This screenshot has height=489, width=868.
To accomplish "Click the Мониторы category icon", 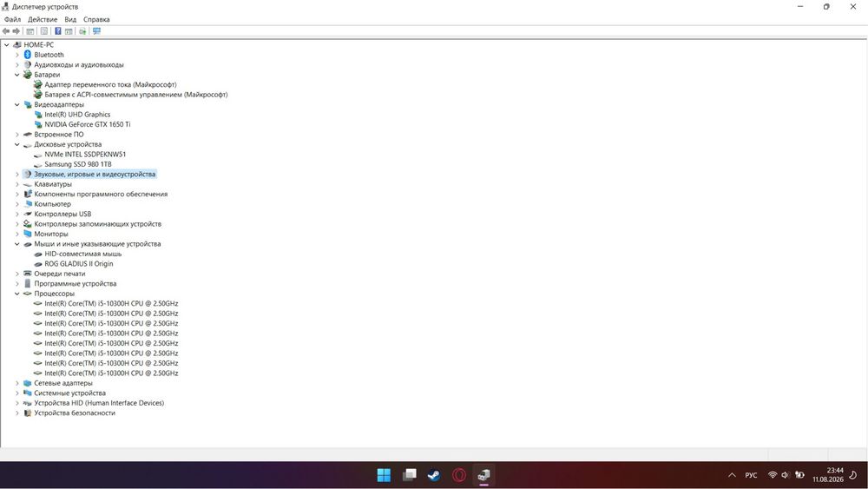I will click(28, 234).
